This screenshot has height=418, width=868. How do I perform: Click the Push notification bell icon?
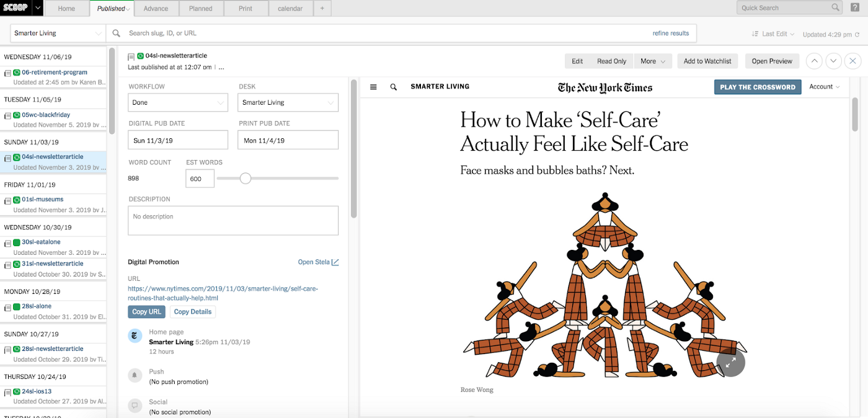[135, 376]
